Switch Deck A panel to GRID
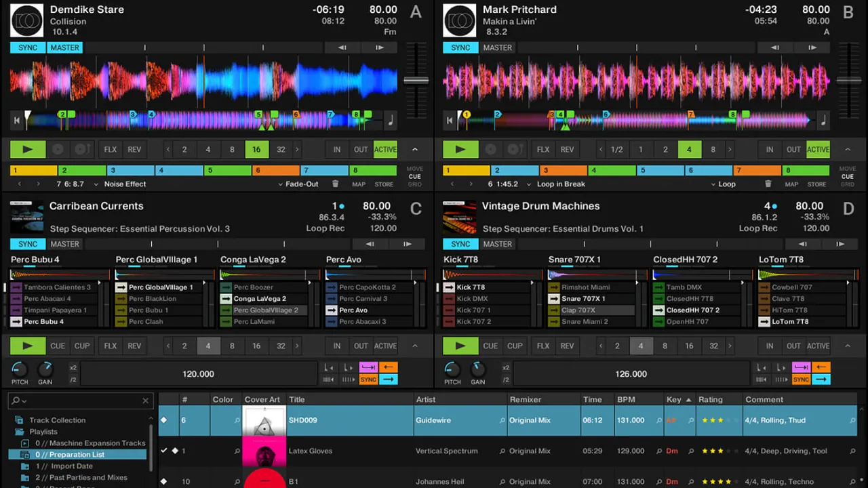 coord(414,184)
